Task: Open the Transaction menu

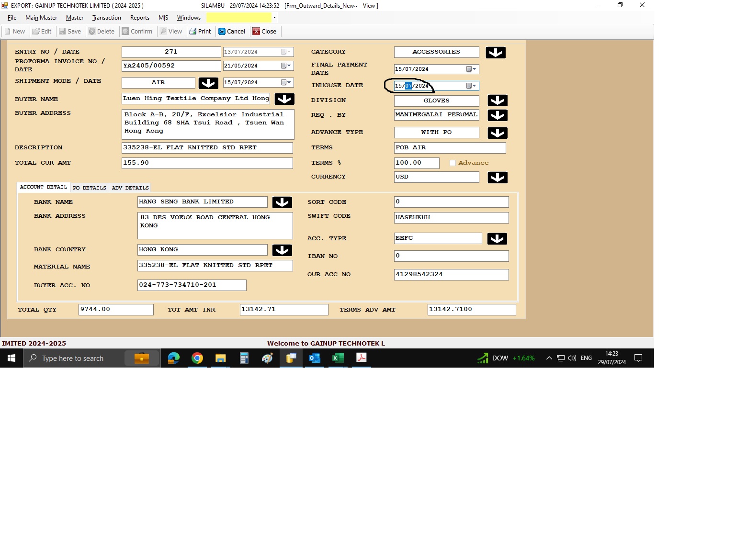Action: pos(106,18)
